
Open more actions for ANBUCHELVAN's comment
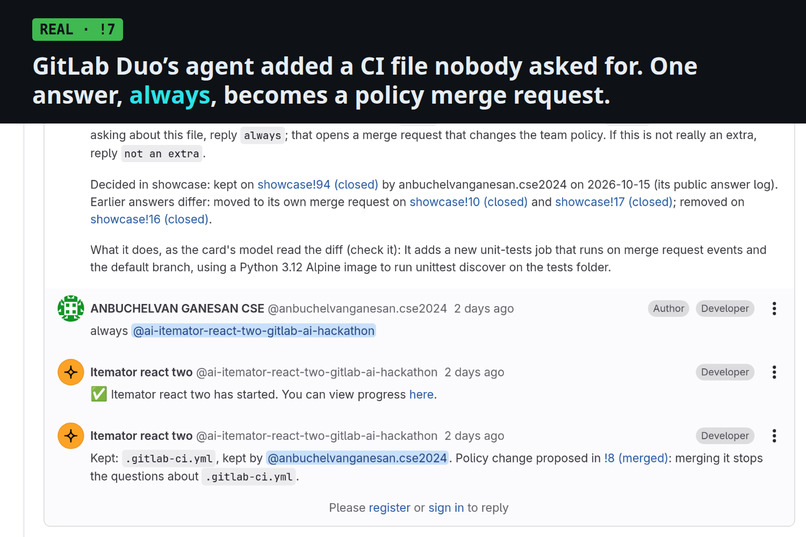(774, 308)
